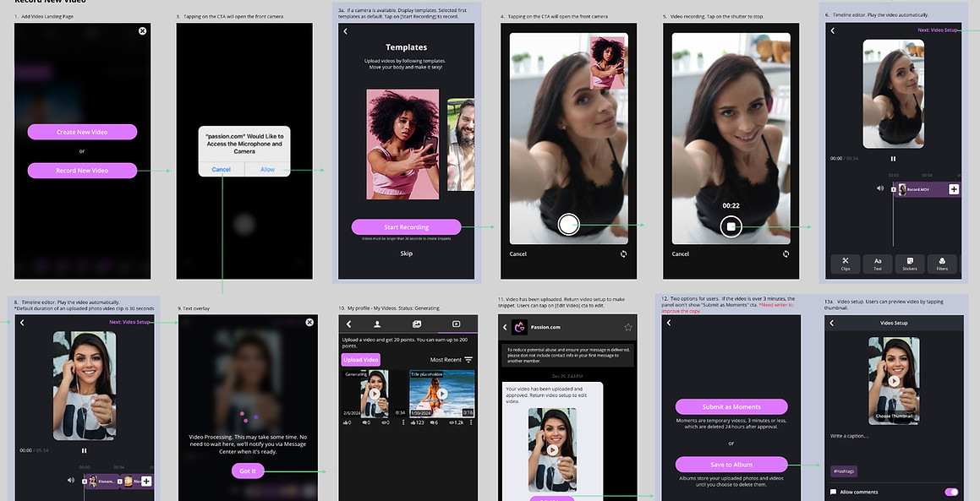Tap Next: Video Setup on screen 8
This screenshot has width=980, height=501.
(x=129, y=322)
